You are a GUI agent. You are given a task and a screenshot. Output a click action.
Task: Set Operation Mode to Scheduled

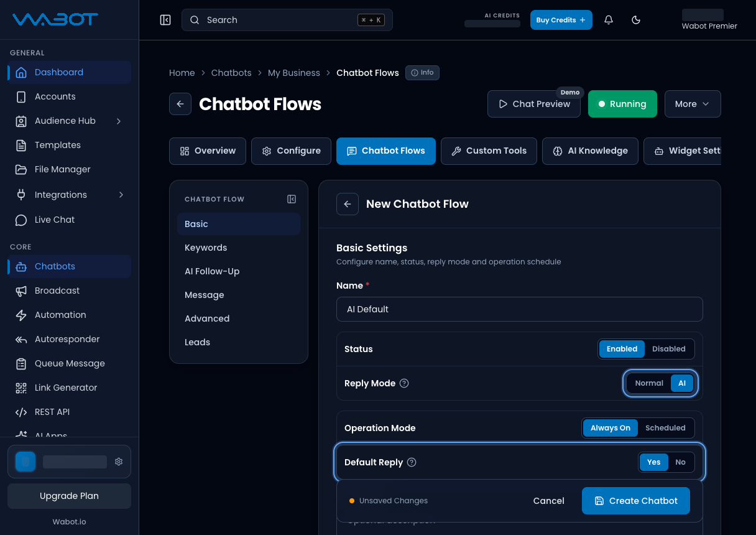pos(665,428)
